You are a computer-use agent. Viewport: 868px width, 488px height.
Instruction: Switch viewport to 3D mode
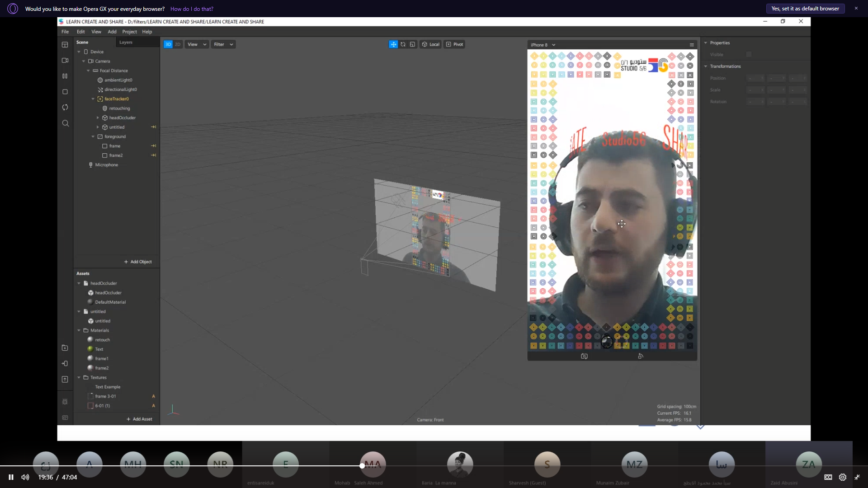click(x=168, y=44)
